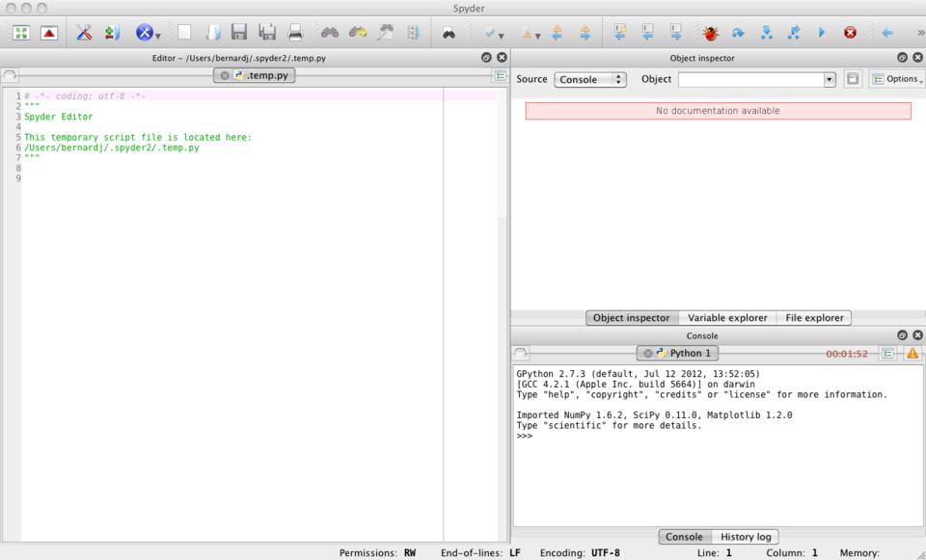
Task: Click the red Stop debugging icon
Action: [x=851, y=32]
